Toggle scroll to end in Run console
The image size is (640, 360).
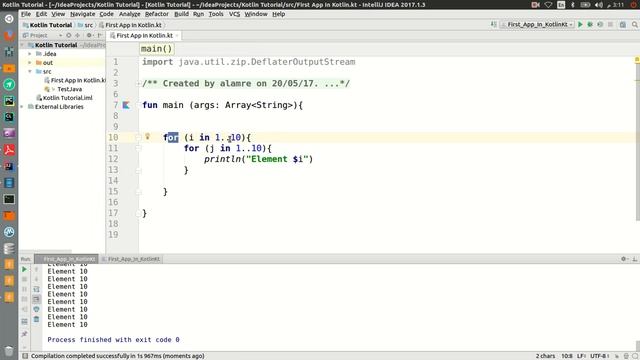click(x=36, y=299)
